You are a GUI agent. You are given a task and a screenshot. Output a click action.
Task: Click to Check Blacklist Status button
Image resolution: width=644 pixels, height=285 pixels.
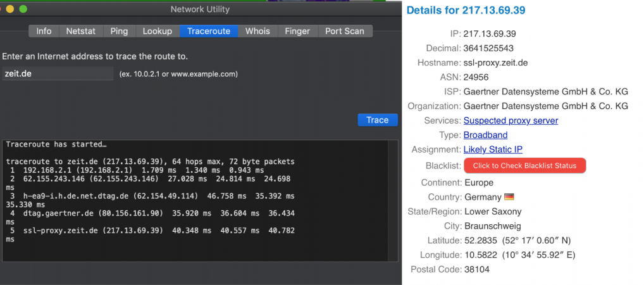pyautogui.click(x=524, y=165)
